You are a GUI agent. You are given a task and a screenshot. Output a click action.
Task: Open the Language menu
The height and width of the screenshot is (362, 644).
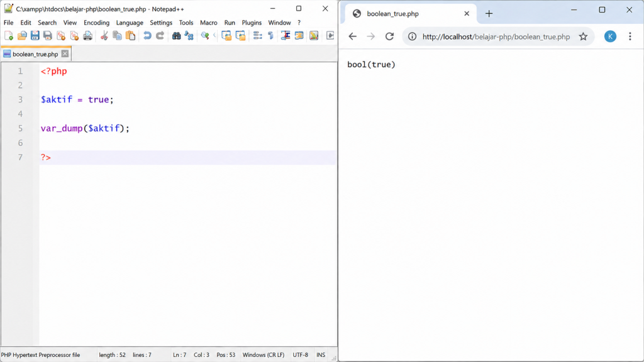(x=130, y=23)
